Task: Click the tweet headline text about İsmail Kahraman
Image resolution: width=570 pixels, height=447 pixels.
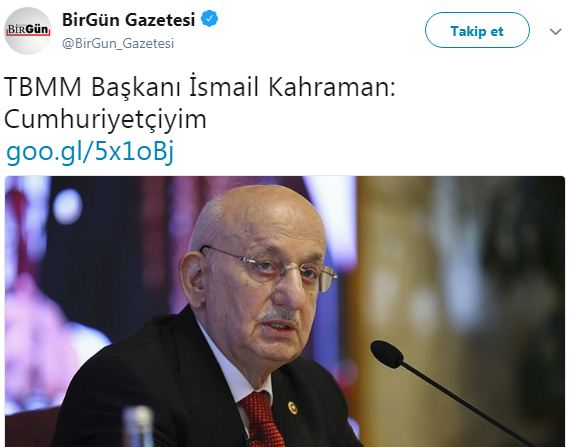Action: coord(200,103)
